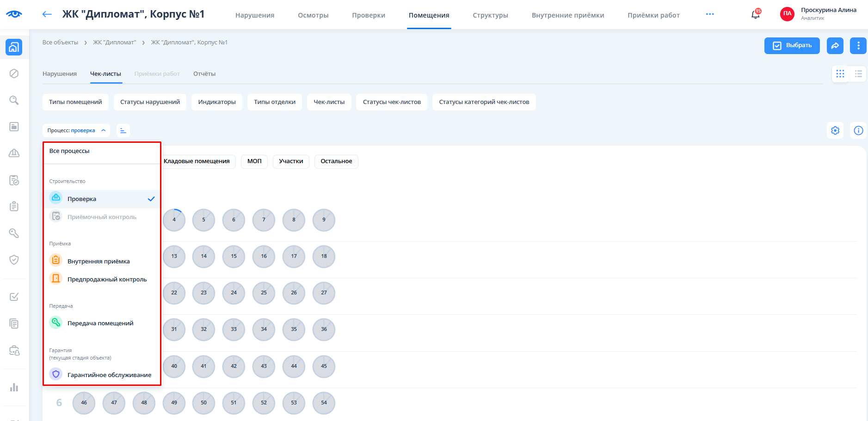Click the search magnifier in left sidebar
The image size is (868, 421).
[x=14, y=100]
